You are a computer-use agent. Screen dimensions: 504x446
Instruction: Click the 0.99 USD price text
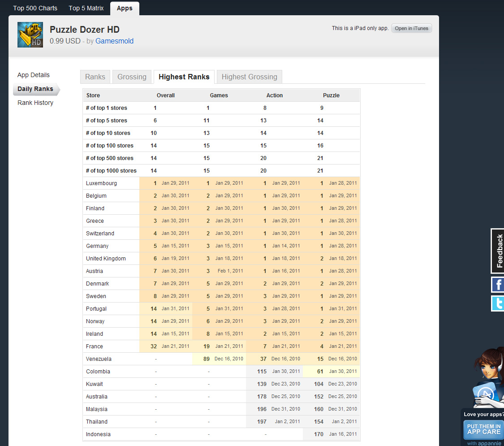tap(65, 41)
